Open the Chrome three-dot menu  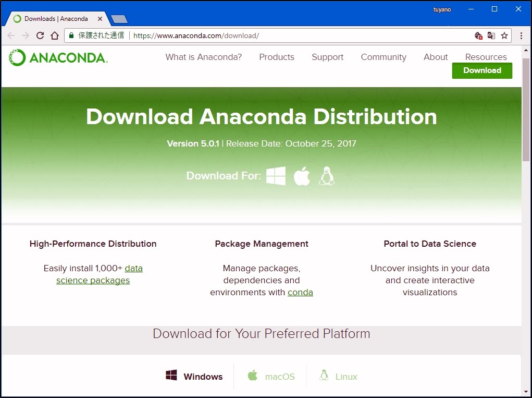[x=521, y=35]
